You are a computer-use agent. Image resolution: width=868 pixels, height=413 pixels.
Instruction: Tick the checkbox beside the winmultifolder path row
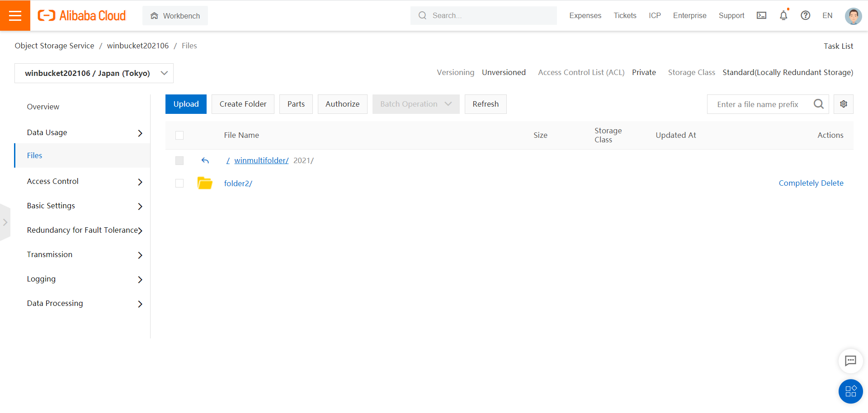coord(179,160)
